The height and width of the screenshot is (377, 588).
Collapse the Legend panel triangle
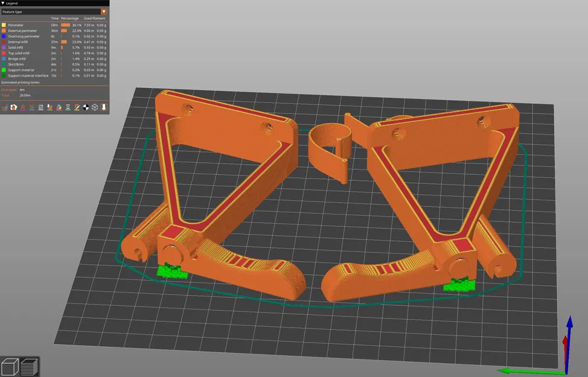pyautogui.click(x=3, y=3)
